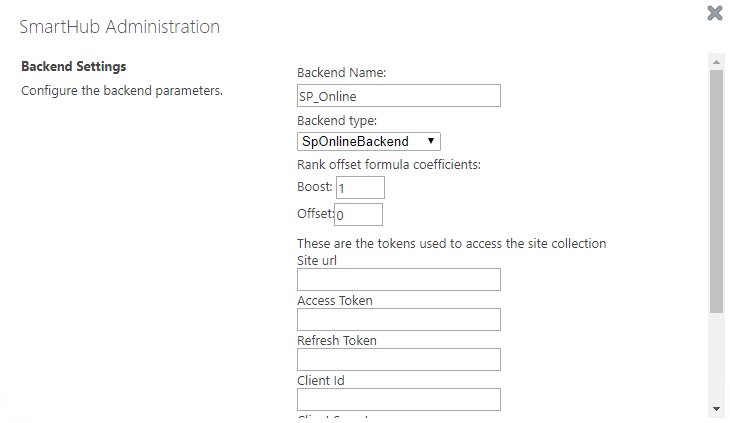Viewport: 730px width, 423px height.
Task: Focus the Access Token input field
Action: tap(398, 320)
